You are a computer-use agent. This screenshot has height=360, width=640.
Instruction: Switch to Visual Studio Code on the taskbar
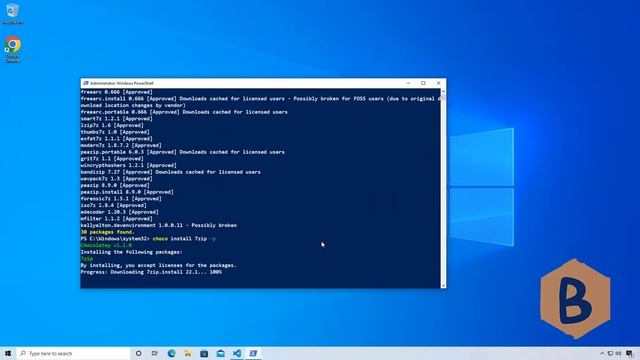pos(237,353)
